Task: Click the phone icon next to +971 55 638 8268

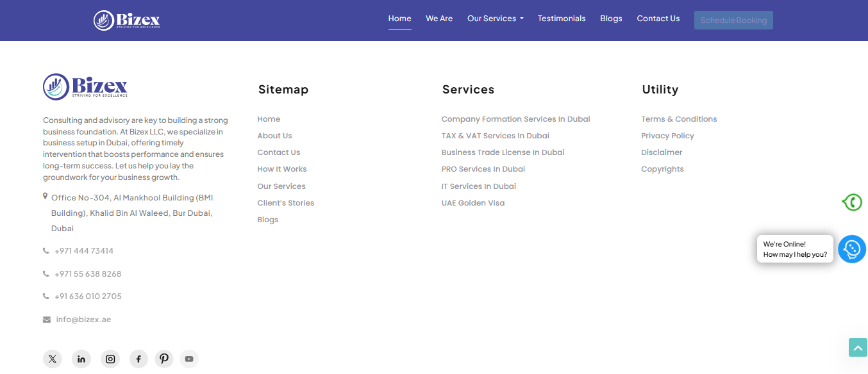Action: pyautogui.click(x=46, y=274)
